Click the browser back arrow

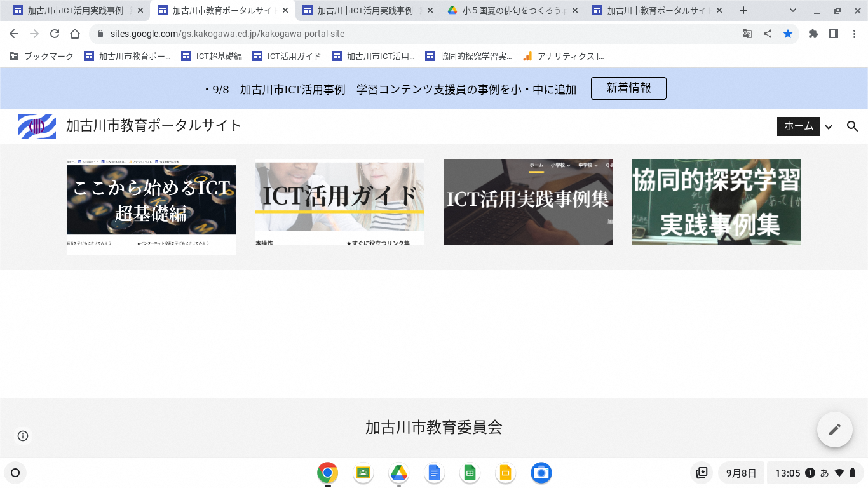[x=14, y=34]
